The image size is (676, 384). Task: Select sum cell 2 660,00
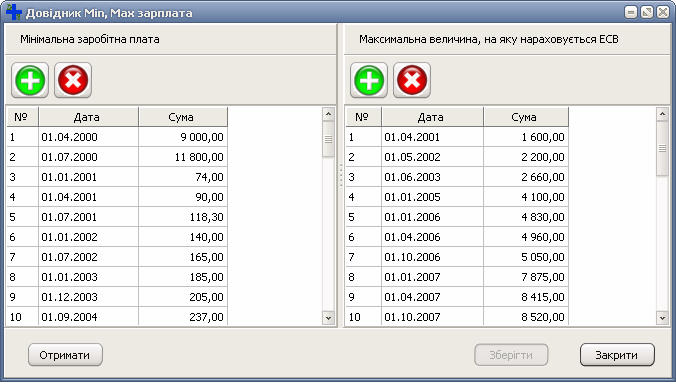pos(526,177)
